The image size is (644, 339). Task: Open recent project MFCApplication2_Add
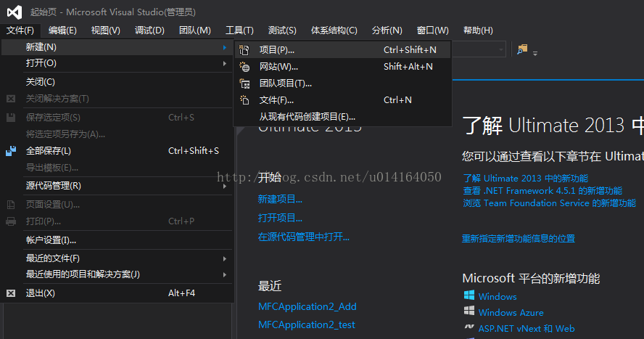tap(307, 306)
